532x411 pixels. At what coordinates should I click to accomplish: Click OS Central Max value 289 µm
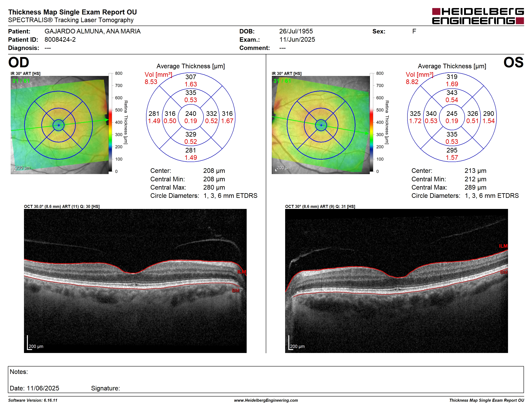475,188
